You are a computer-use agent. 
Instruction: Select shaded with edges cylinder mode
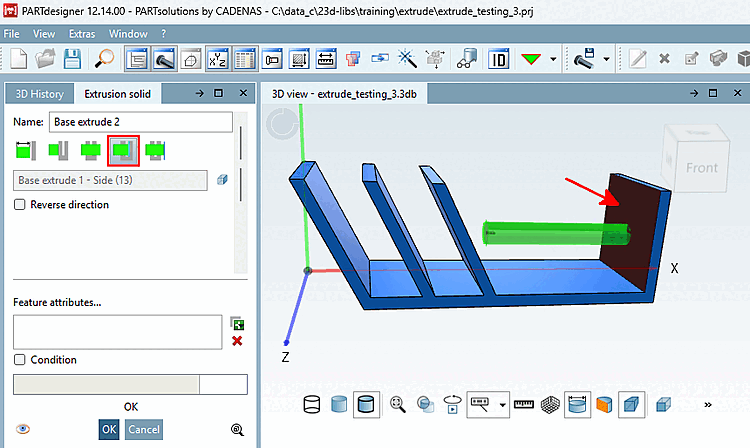tap(366, 404)
